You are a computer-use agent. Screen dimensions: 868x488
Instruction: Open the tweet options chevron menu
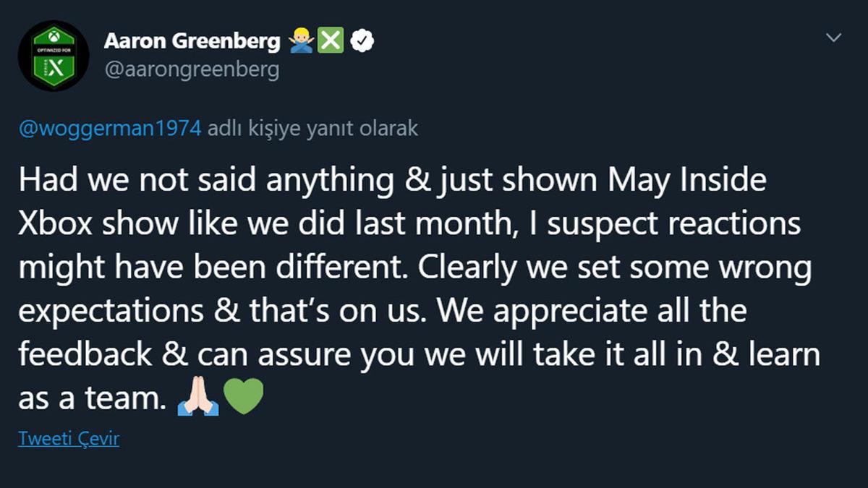coord(833,38)
